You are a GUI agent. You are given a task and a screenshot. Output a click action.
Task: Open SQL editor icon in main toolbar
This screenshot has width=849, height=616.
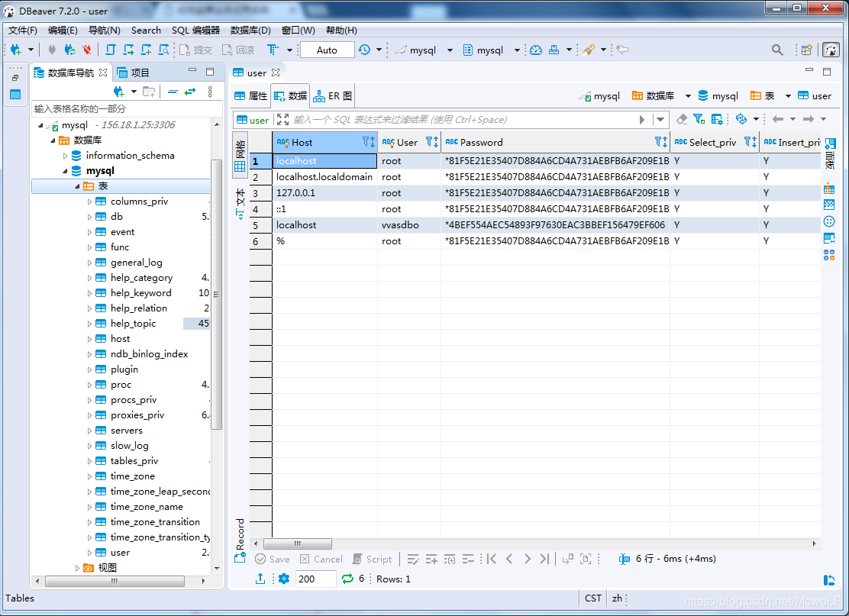pyautogui.click(x=111, y=50)
